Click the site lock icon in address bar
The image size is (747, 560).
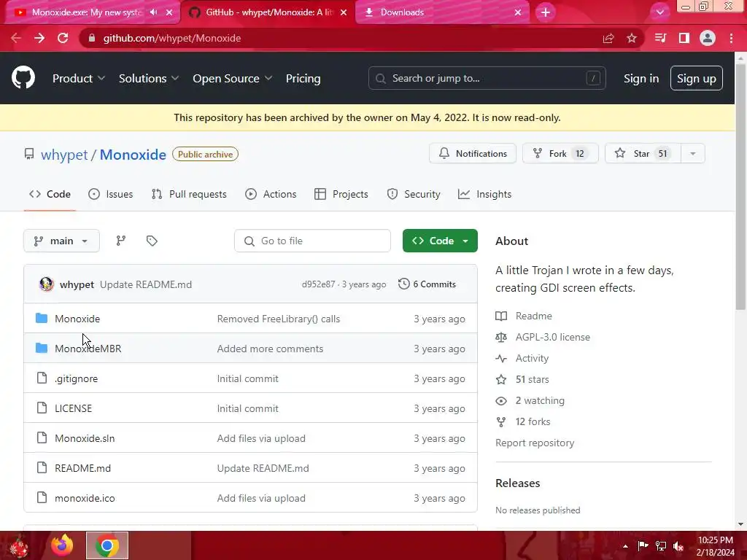click(92, 38)
